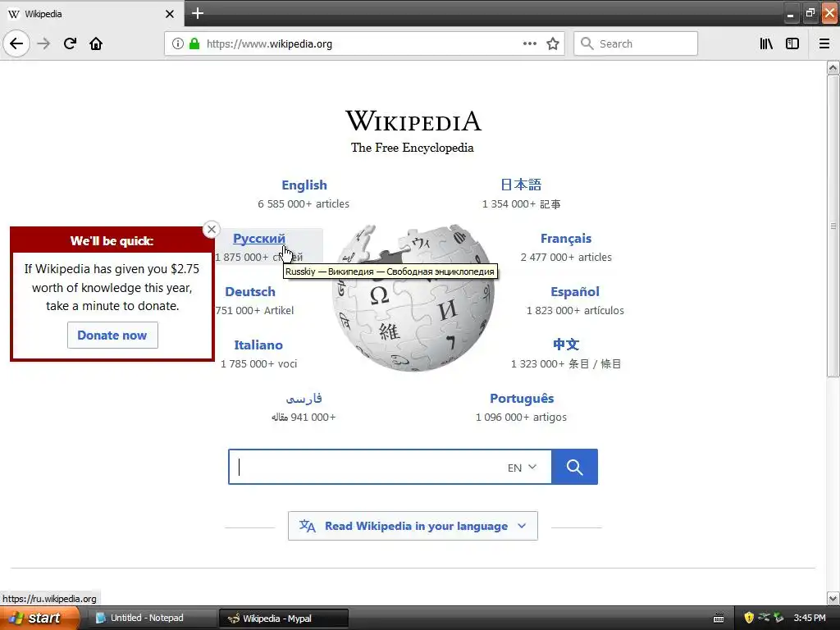840x630 pixels.
Task: Open a new tab with the plus button
Action: click(198, 13)
